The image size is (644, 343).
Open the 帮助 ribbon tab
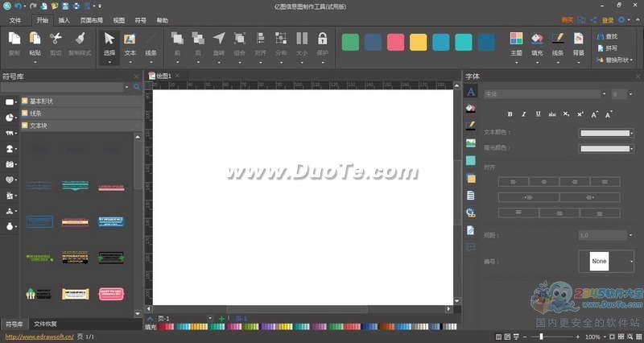[x=162, y=20]
